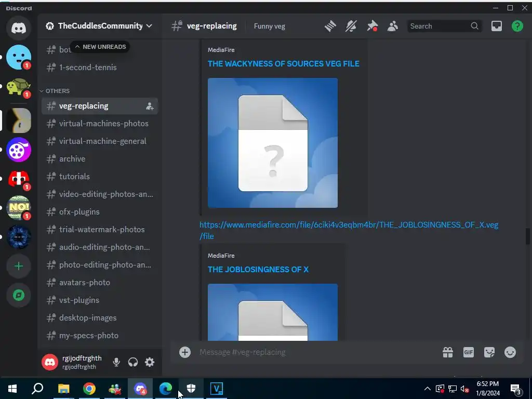The width and height of the screenshot is (532, 399).
Task: Open the Nitro gift icon
Action: pos(447,352)
